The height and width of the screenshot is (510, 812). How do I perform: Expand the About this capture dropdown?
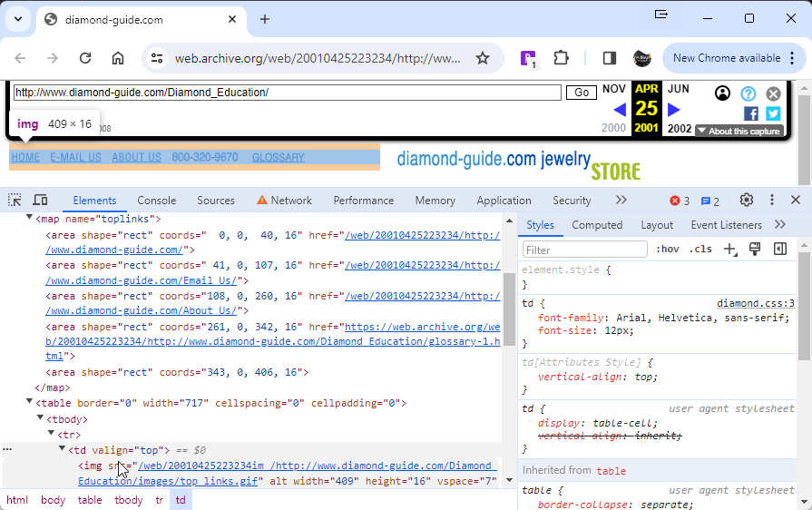click(x=739, y=131)
